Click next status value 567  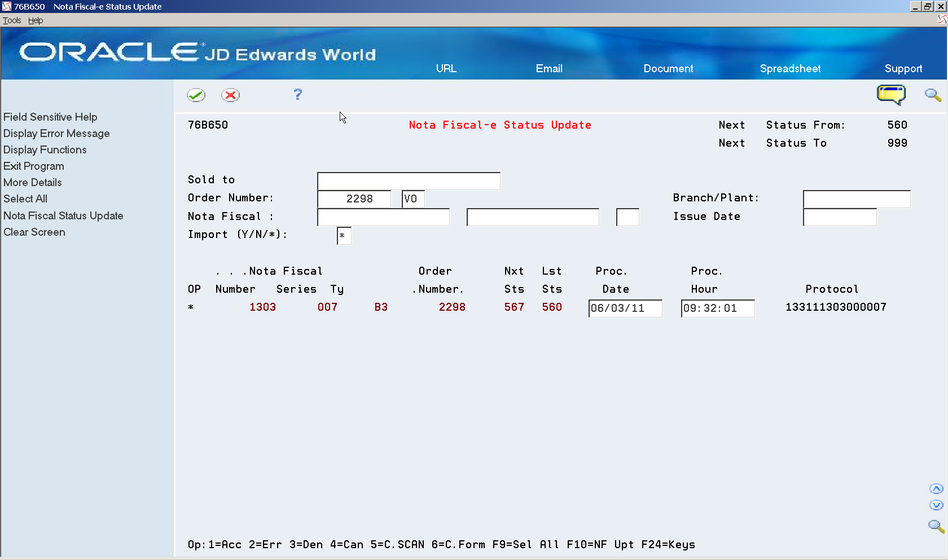click(x=514, y=307)
